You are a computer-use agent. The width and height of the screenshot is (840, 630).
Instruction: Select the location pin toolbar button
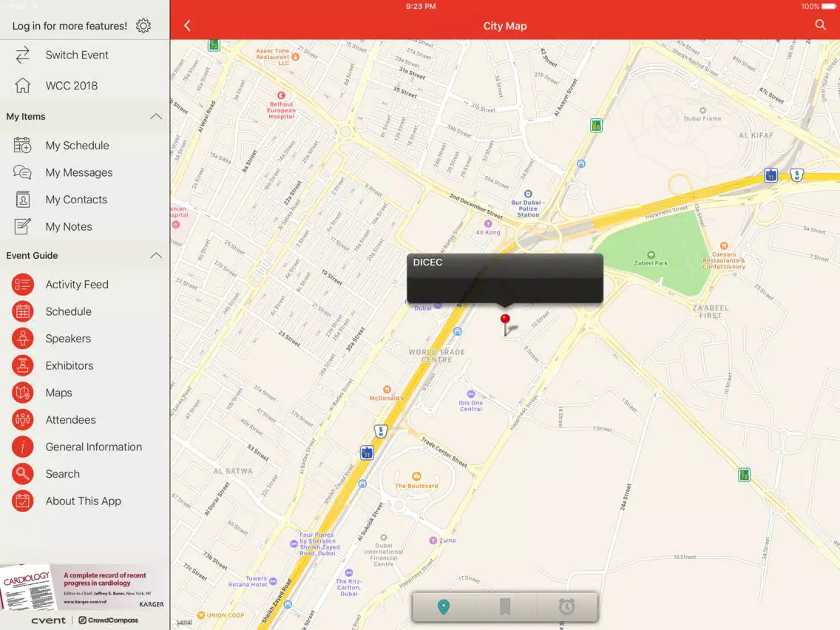[x=443, y=607]
